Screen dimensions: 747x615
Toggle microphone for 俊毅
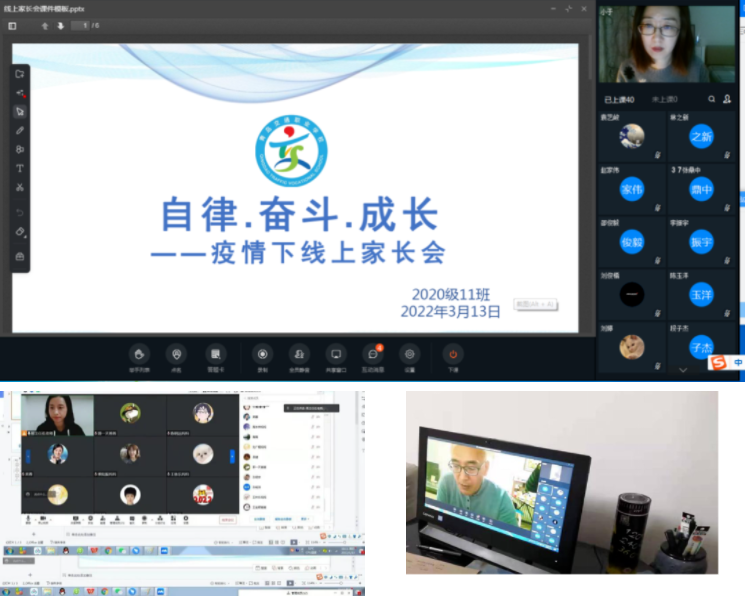[657, 261]
